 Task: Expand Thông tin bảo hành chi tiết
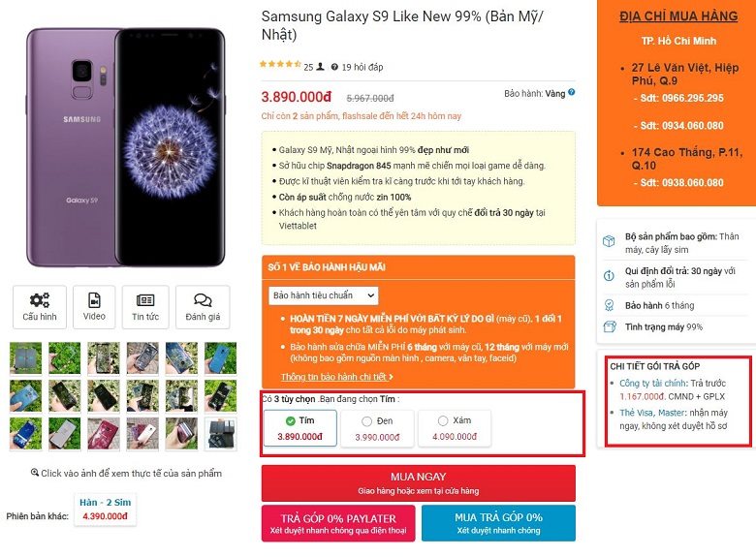point(336,377)
